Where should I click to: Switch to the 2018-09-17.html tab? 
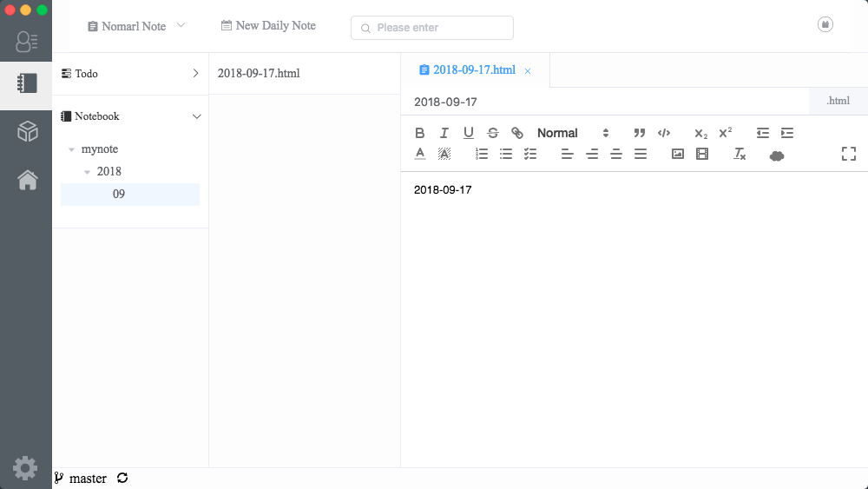474,70
